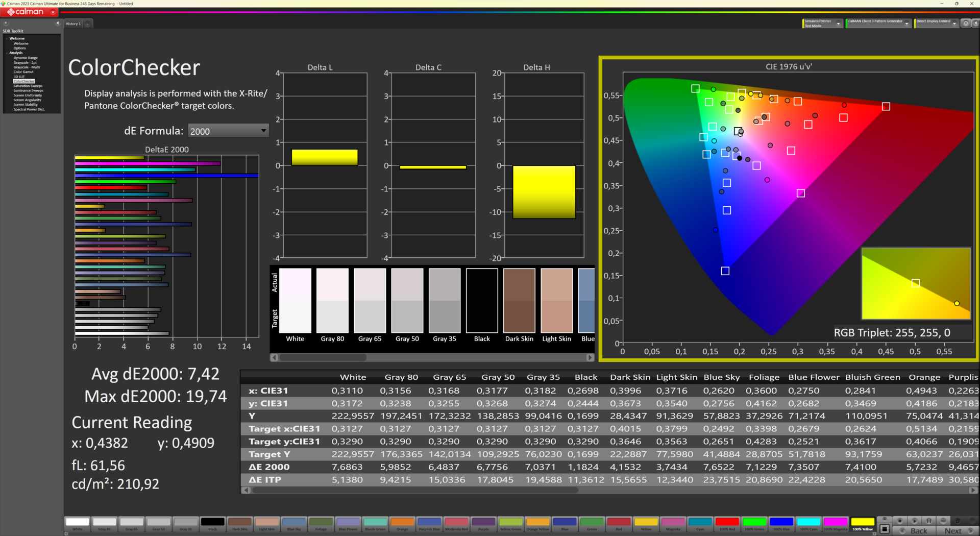Open Saturation Sweeps in the Analysis list
The image size is (980, 536).
click(28, 86)
